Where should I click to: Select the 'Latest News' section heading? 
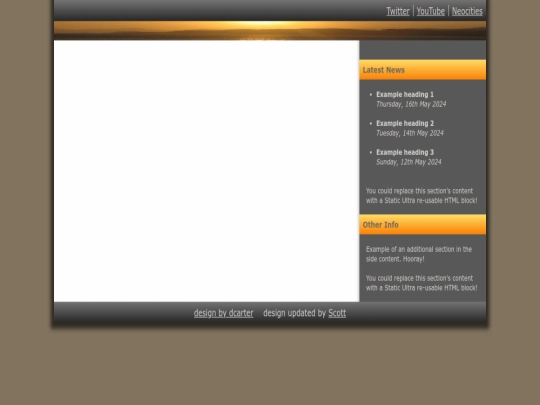(384, 70)
